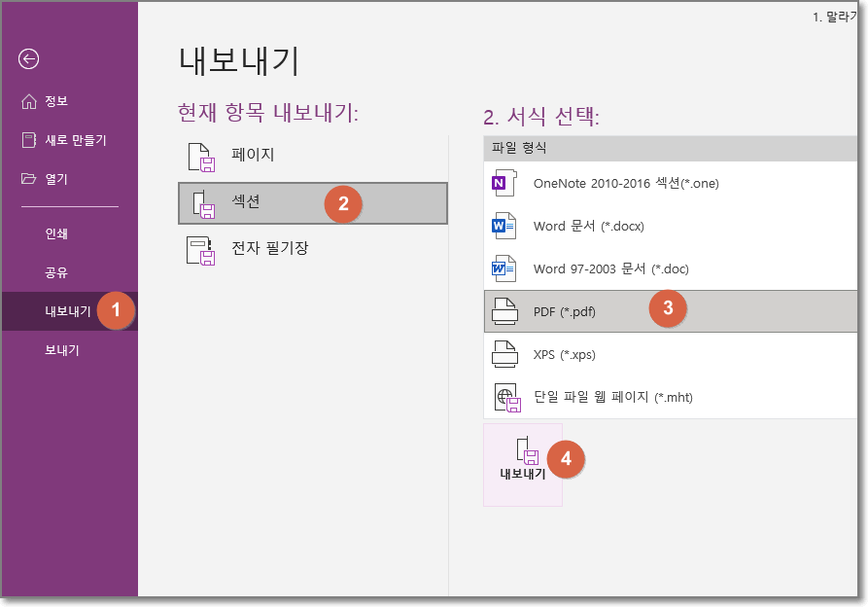Switch to the 인쇄 section

pos(56,232)
